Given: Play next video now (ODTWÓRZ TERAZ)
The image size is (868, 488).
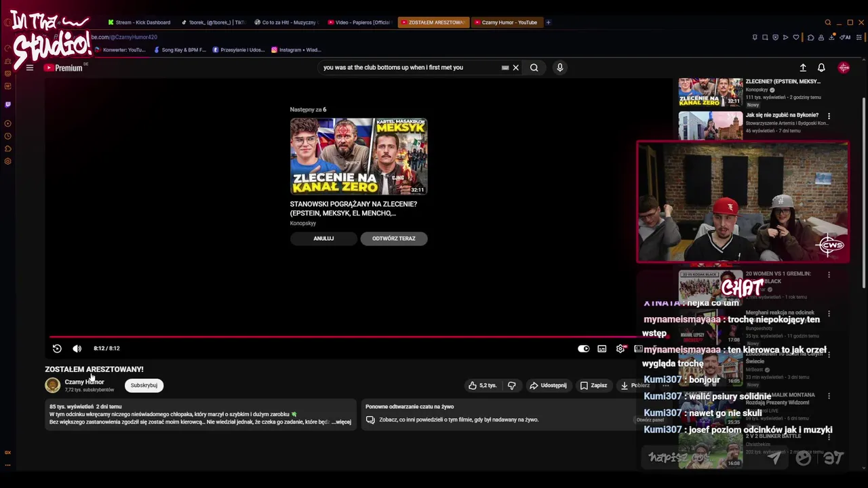Looking at the screenshot, I should pyautogui.click(x=394, y=239).
